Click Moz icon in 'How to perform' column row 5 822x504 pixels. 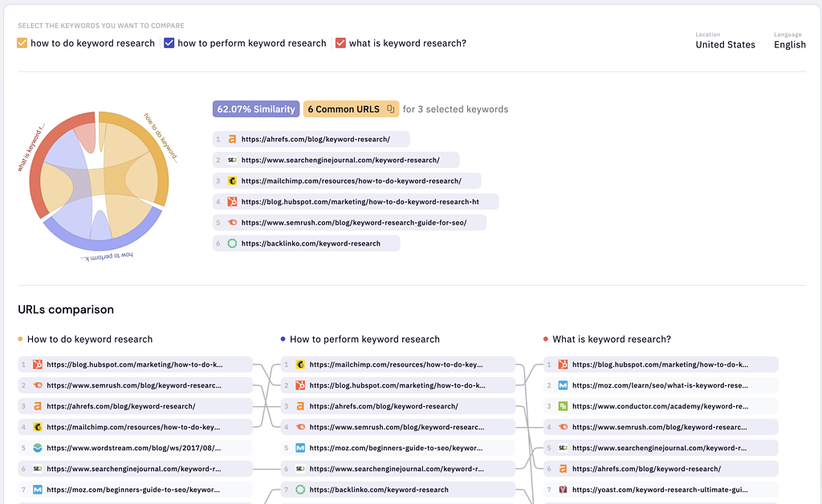coord(300,448)
